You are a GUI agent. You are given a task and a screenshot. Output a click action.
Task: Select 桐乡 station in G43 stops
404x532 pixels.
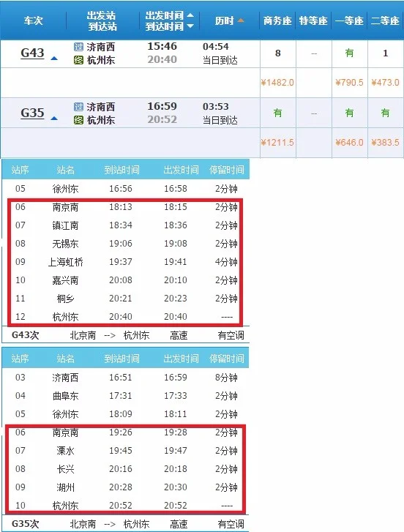pyautogui.click(x=65, y=299)
